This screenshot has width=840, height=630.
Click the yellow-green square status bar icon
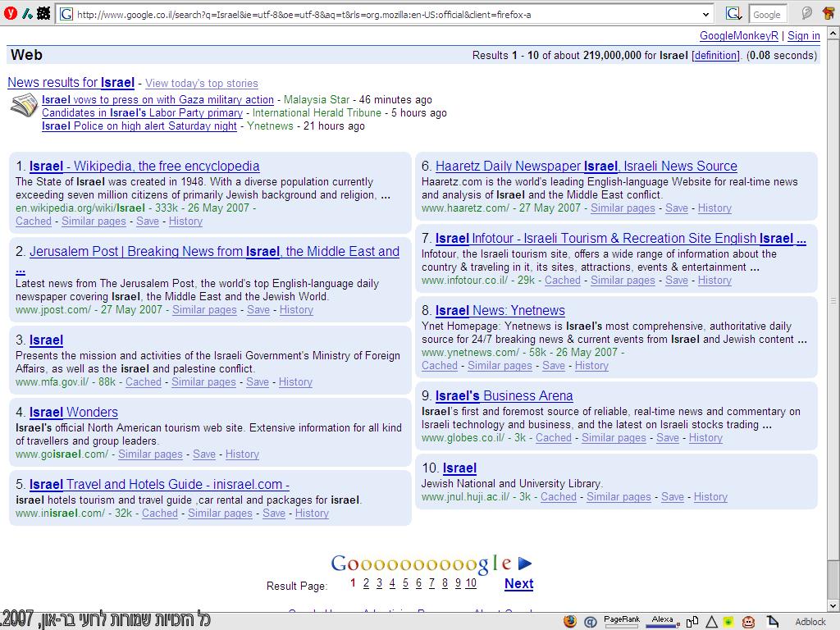tap(728, 622)
